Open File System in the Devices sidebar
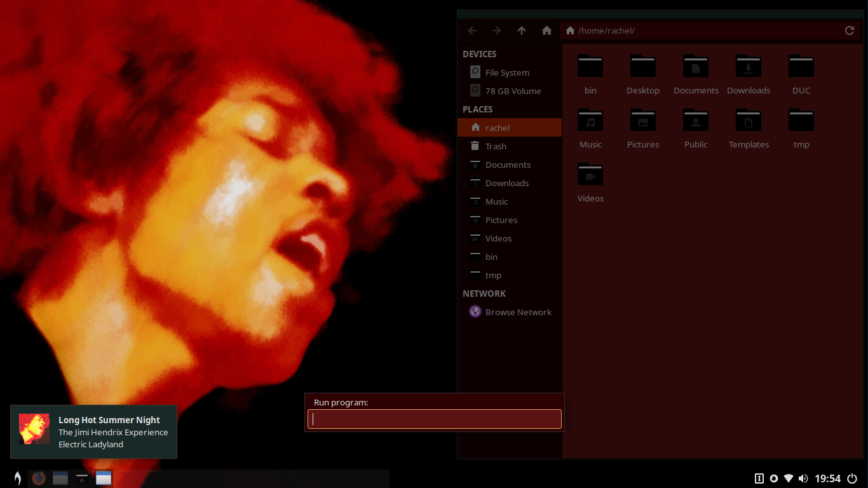Image resolution: width=868 pixels, height=488 pixels. pos(510,72)
